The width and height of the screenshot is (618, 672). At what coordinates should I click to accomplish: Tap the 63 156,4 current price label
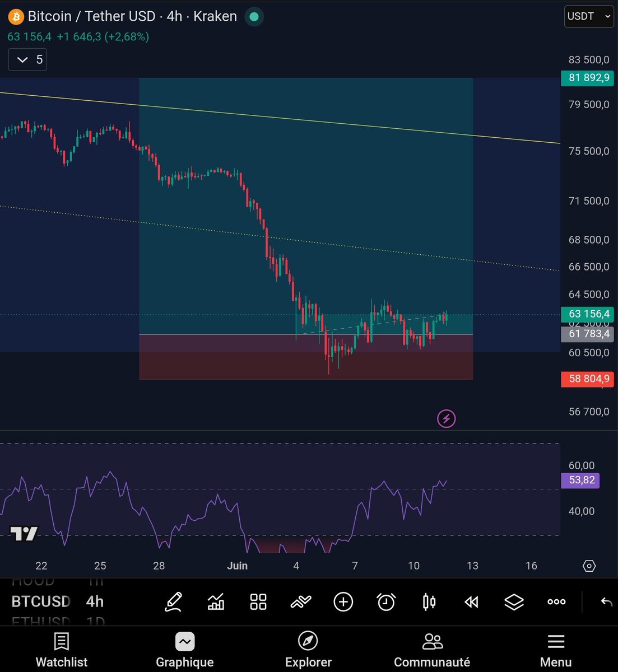[x=588, y=314]
